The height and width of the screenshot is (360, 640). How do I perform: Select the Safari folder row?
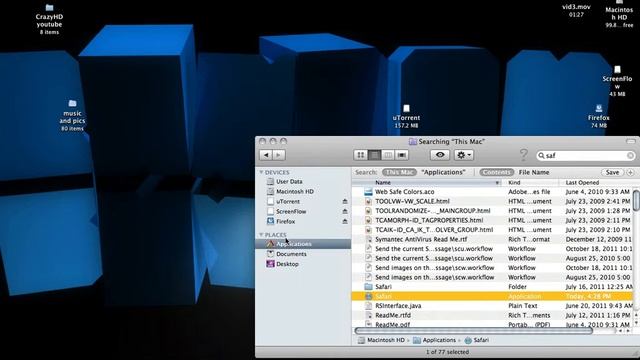click(492, 287)
